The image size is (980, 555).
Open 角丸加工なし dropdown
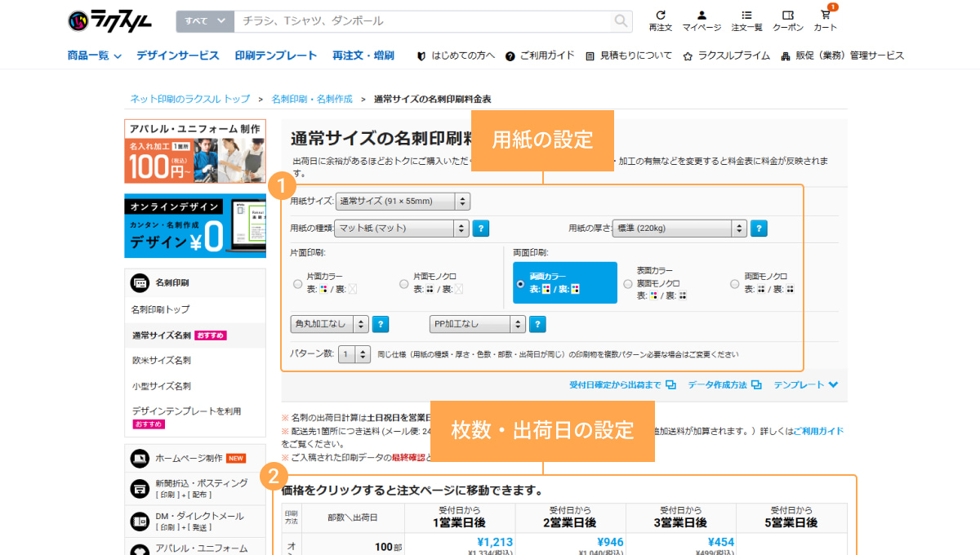coord(330,324)
